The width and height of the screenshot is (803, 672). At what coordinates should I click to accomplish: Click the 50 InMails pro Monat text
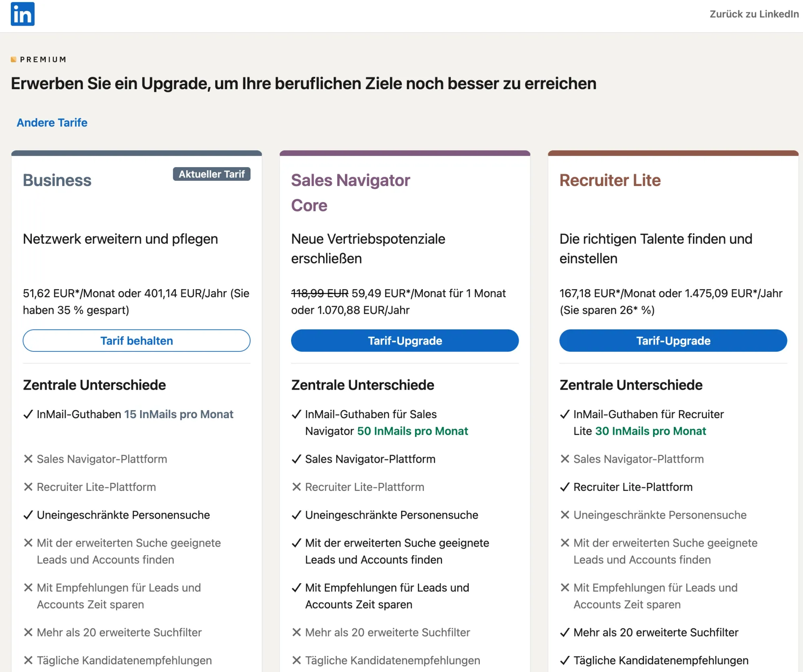point(412,431)
